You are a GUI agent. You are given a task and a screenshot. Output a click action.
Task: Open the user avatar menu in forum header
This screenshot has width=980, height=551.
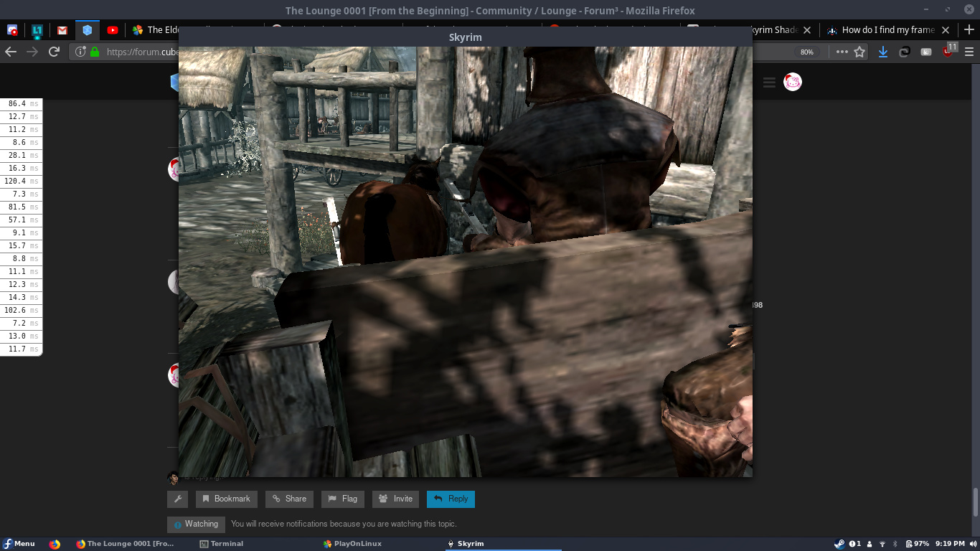point(792,82)
